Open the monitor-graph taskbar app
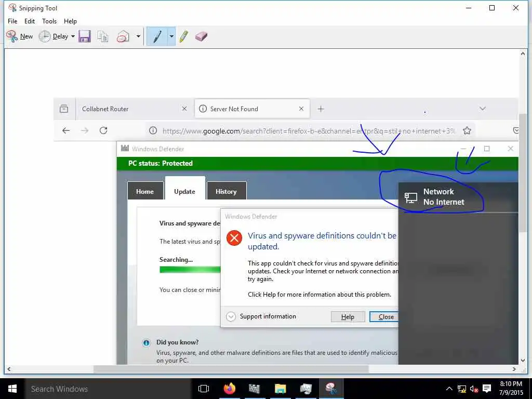This screenshot has height=399, width=532. (305, 389)
